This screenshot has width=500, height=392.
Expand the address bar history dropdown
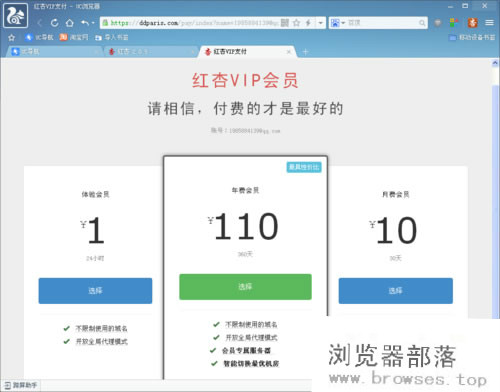321,23
